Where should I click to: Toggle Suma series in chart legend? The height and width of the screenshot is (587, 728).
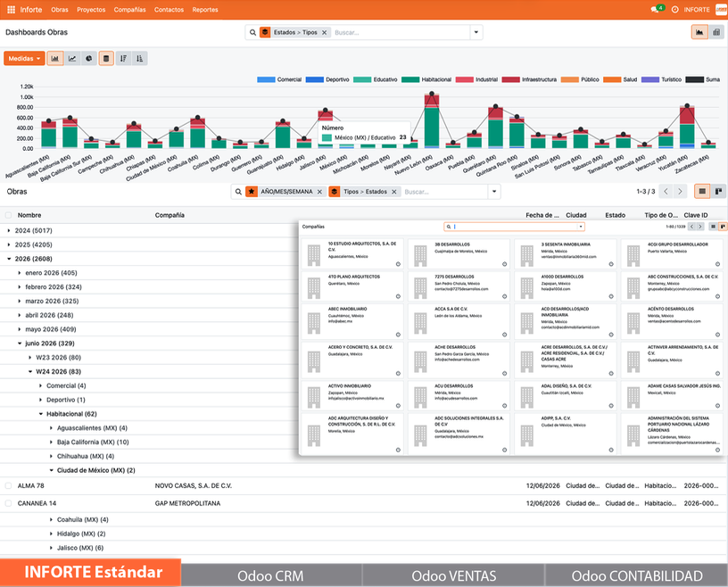[703, 79]
